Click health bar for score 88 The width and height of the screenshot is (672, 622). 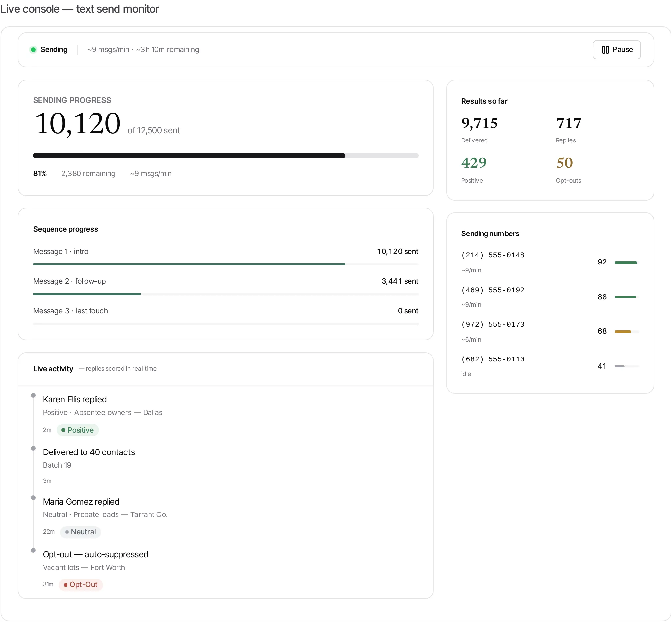[x=626, y=297]
